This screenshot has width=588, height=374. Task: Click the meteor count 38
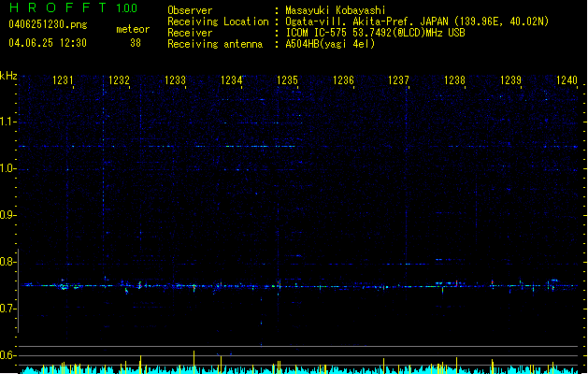point(136,43)
